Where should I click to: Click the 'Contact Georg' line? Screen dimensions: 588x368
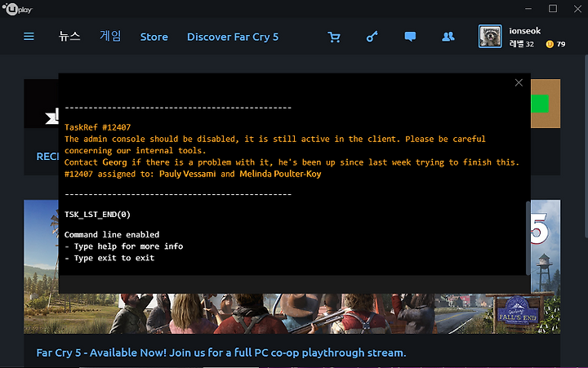pyautogui.click(x=292, y=162)
